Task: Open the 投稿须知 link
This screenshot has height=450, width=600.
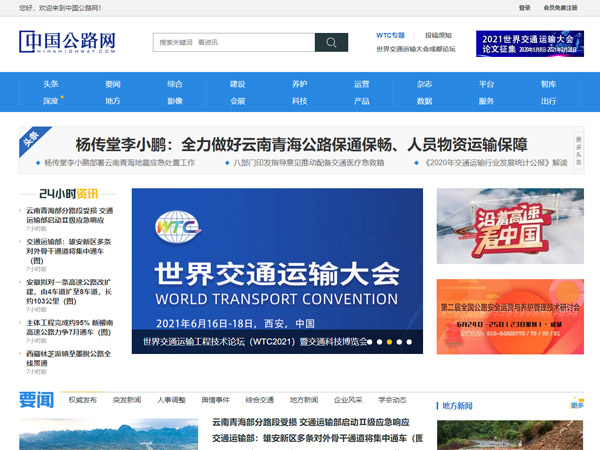Action: [438, 35]
